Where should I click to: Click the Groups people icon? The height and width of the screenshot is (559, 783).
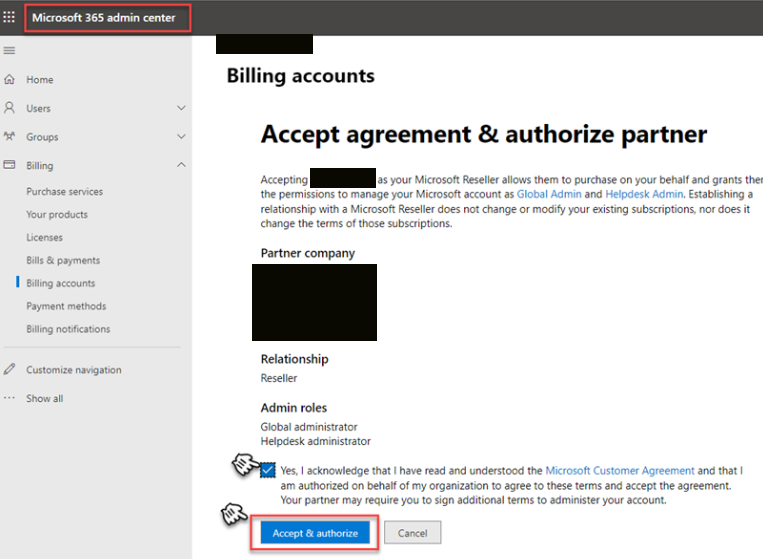click(x=10, y=137)
